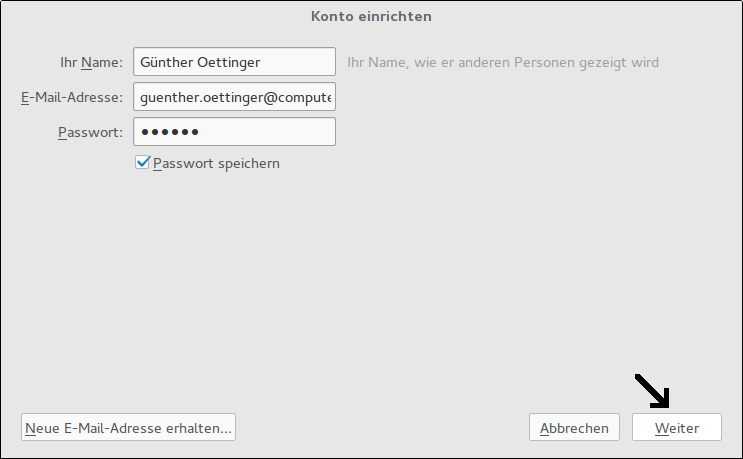Toggle the Passwort speichern checkbox
The width and height of the screenshot is (743, 459).
(x=143, y=162)
